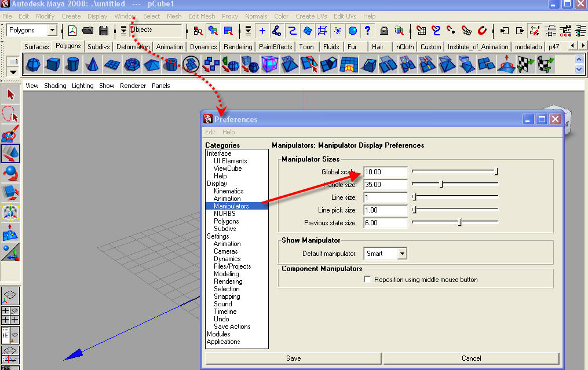Activate the Scale tool in toolbox

point(10,193)
